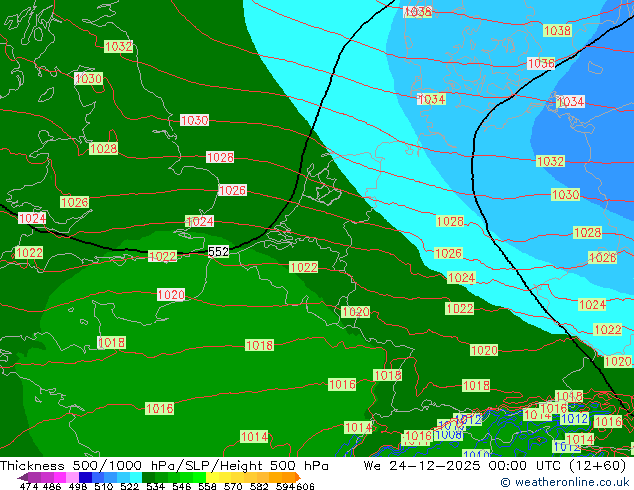Click the legend value 582

(259, 486)
